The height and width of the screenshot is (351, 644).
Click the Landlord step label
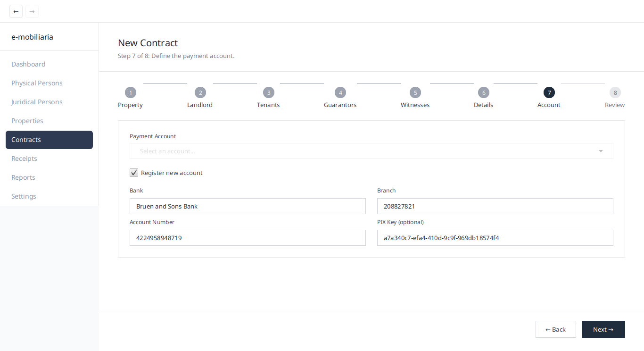tap(200, 105)
